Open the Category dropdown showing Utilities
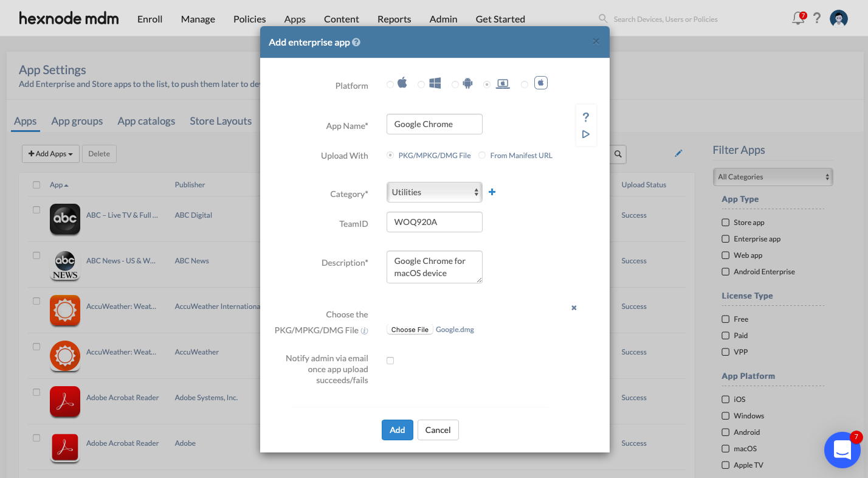868x478 pixels. click(x=435, y=192)
